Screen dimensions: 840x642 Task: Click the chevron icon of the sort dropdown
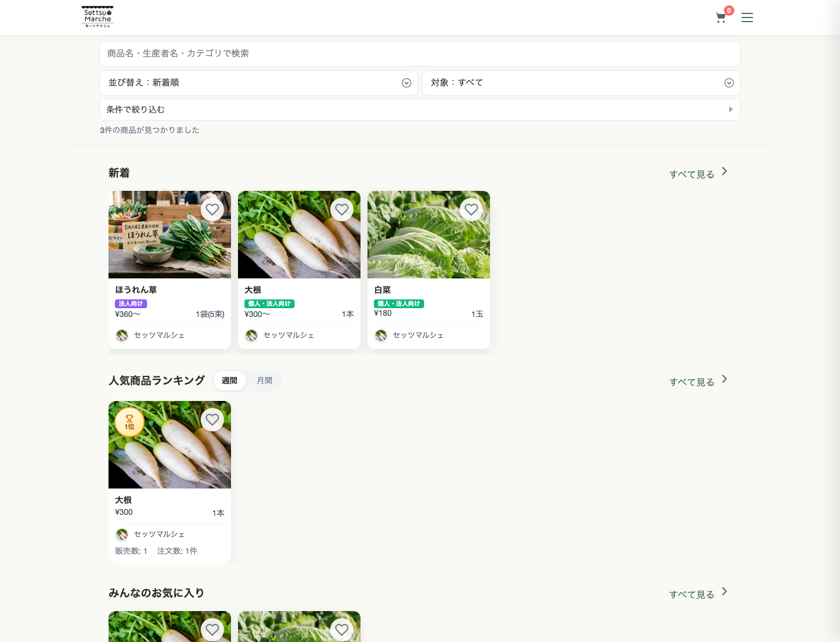(x=407, y=83)
